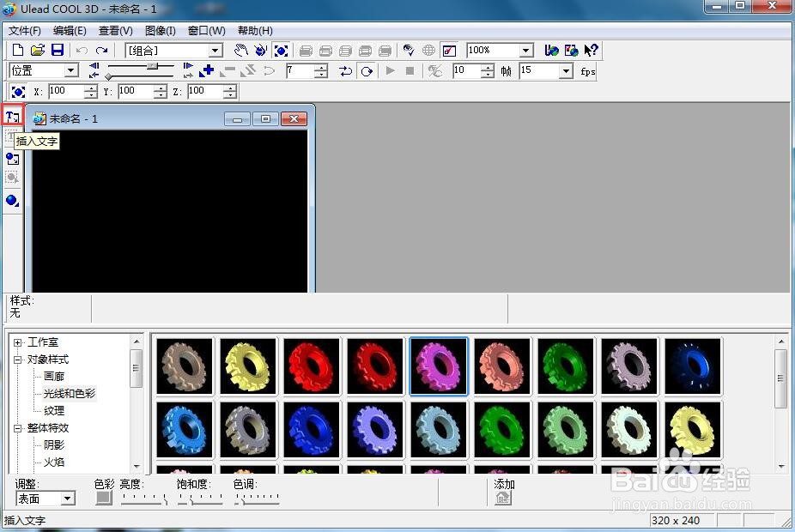The image size is (795, 532).
Task: Select 光线和色彩 in the style tree
Action: tap(70, 393)
